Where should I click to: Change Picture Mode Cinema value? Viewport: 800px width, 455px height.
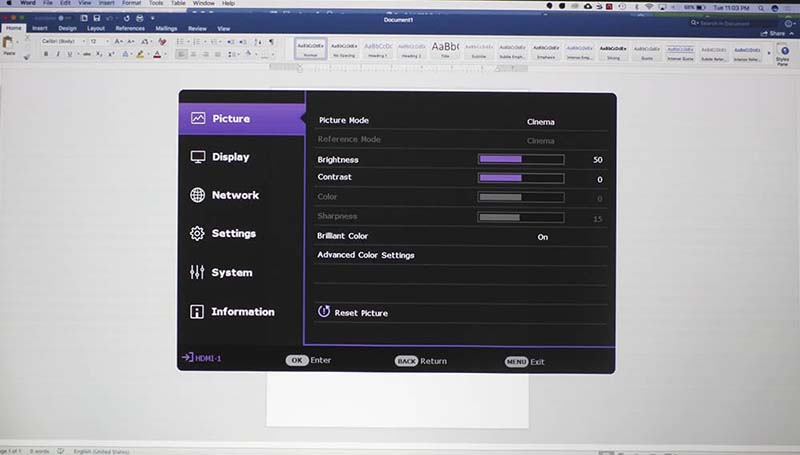pos(540,122)
